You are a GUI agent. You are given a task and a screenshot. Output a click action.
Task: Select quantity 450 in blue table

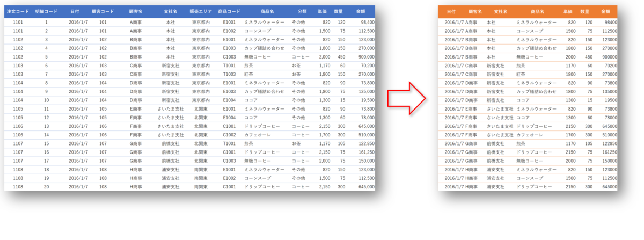click(x=341, y=56)
